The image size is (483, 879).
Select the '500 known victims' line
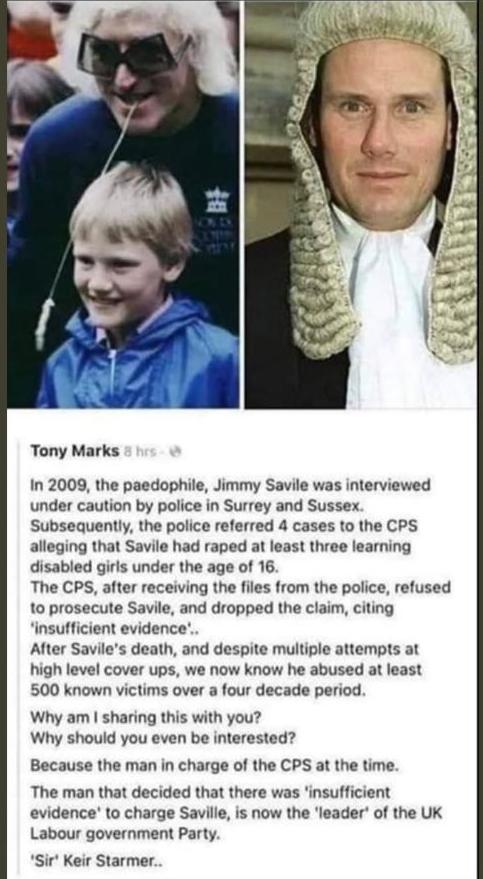(198, 690)
